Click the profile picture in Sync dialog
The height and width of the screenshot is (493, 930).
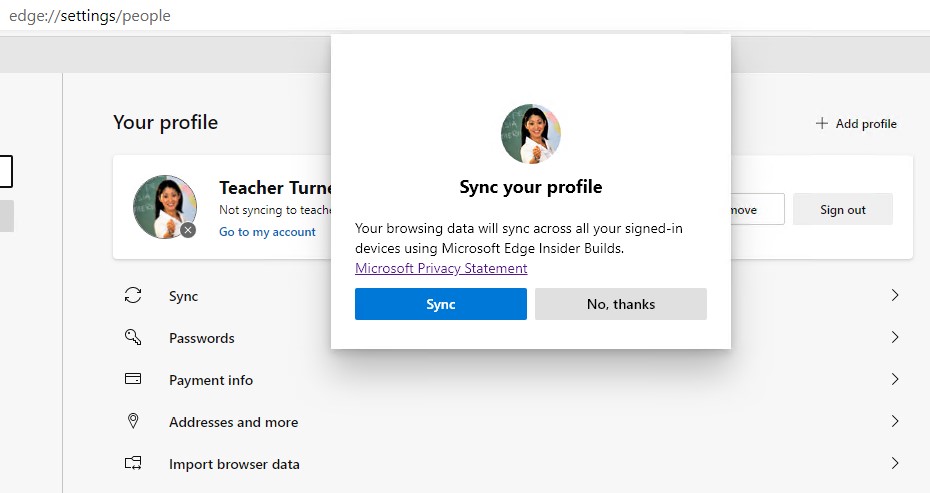(x=531, y=133)
